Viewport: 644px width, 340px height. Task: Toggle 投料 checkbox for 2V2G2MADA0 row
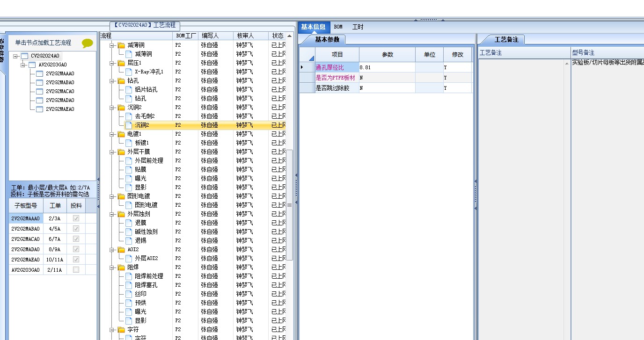pyautogui.click(x=76, y=249)
